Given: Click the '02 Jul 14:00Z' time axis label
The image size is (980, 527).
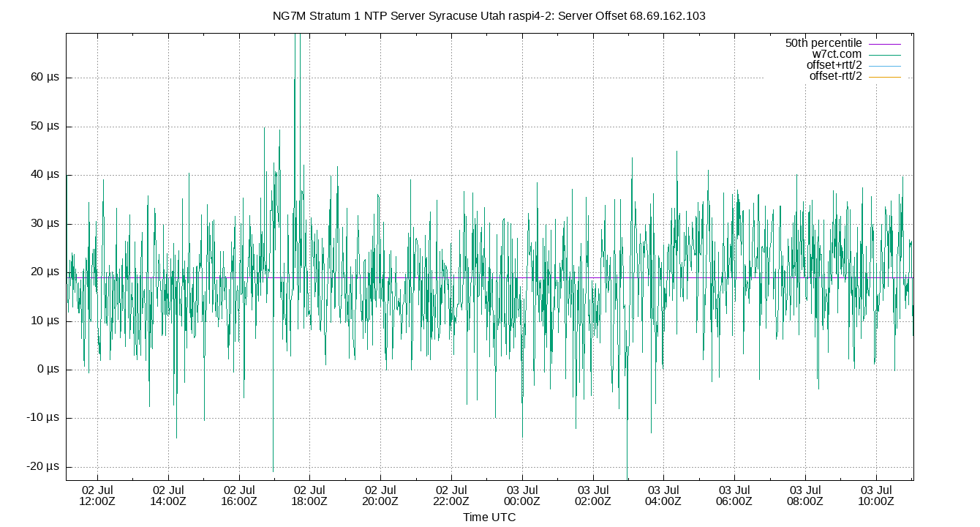Looking at the screenshot, I should 168,496.
